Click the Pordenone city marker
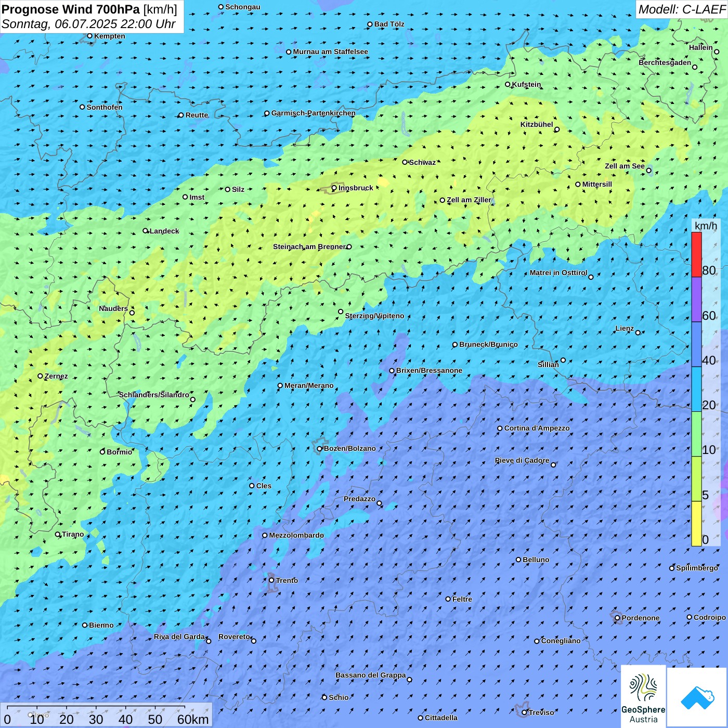This screenshot has width=728, height=728. tap(617, 618)
